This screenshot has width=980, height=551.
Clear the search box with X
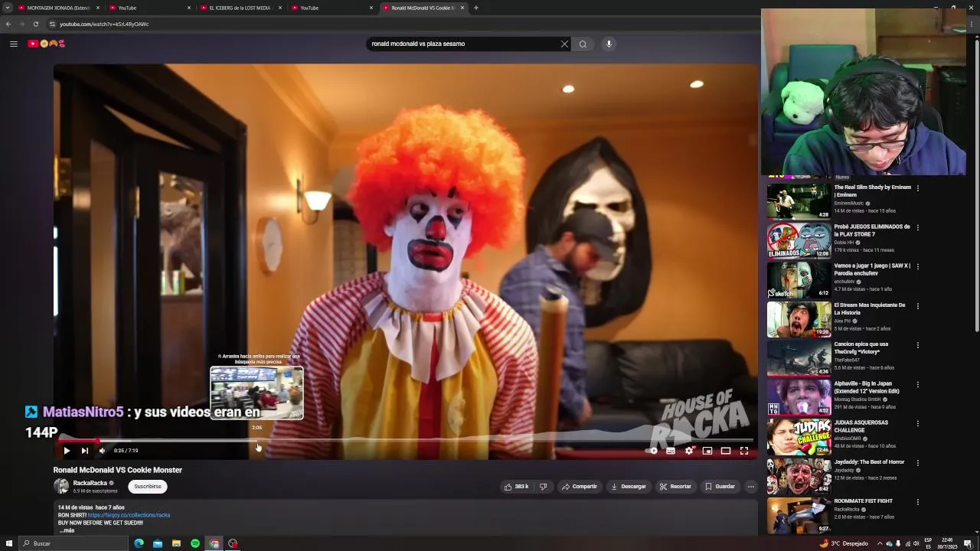(564, 44)
